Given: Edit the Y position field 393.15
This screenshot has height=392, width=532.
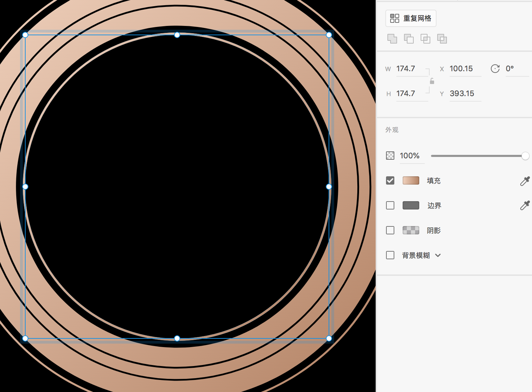Looking at the screenshot, I should click(x=465, y=94).
